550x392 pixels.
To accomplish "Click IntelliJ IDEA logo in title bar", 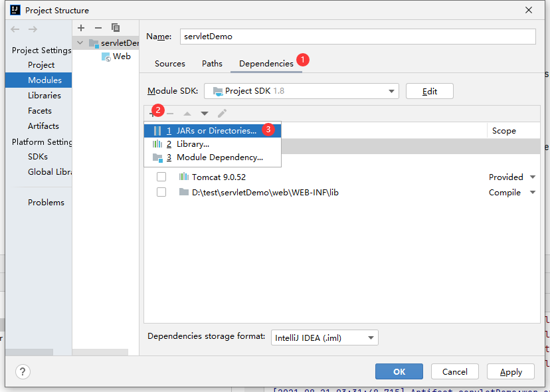I will pos(15,10).
